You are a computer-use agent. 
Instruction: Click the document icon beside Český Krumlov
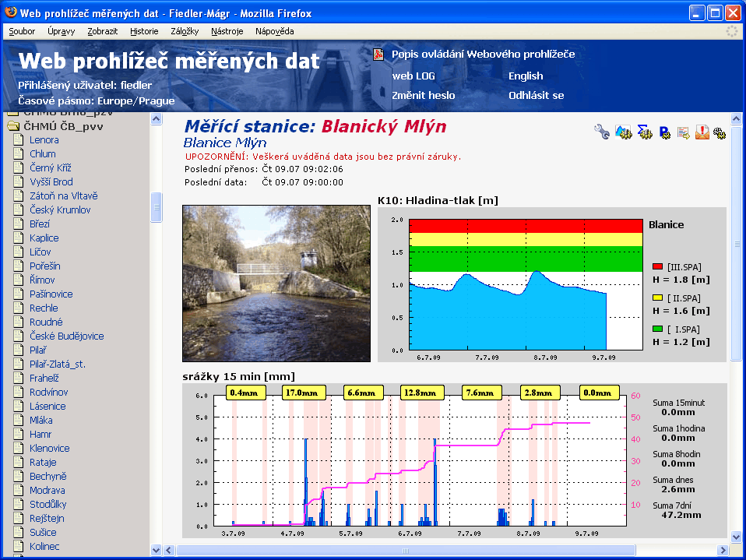[x=19, y=210]
